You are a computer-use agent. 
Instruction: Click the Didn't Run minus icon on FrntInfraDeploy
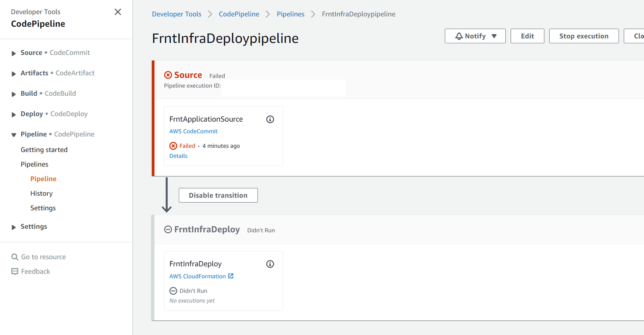point(173,291)
